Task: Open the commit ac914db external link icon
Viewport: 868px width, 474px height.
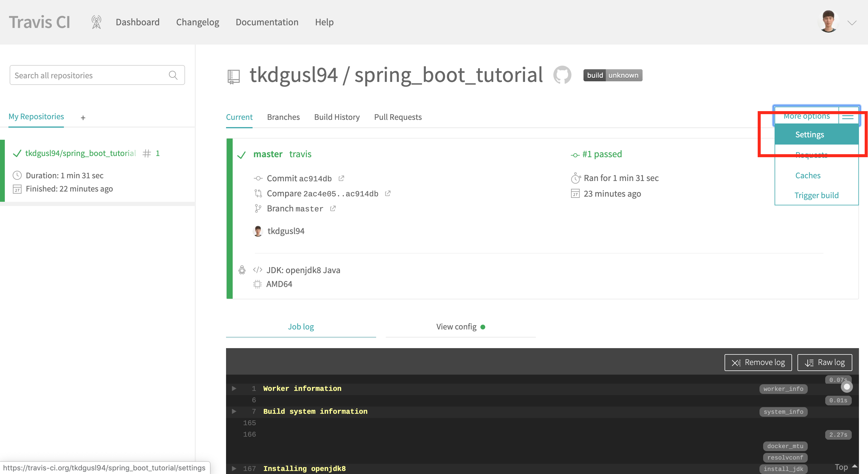Action: 341,178
